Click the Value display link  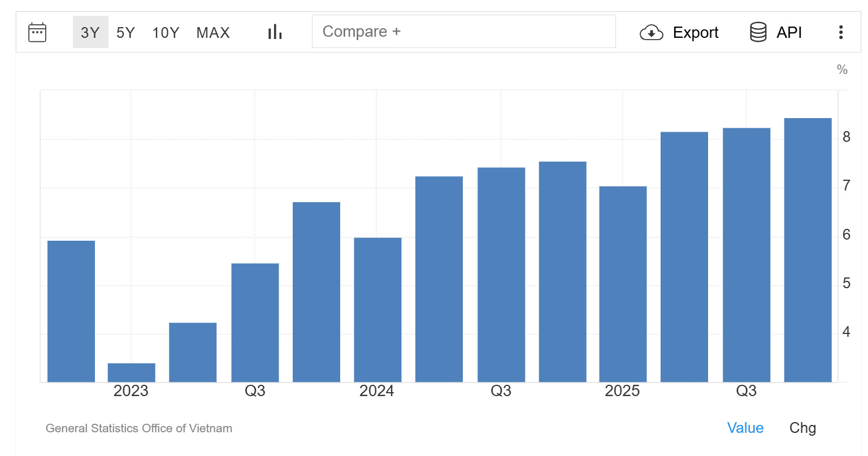click(745, 428)
